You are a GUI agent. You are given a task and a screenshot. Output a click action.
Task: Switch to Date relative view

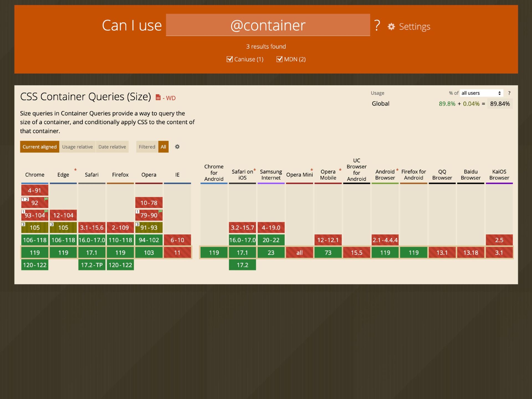pos(112,147)
